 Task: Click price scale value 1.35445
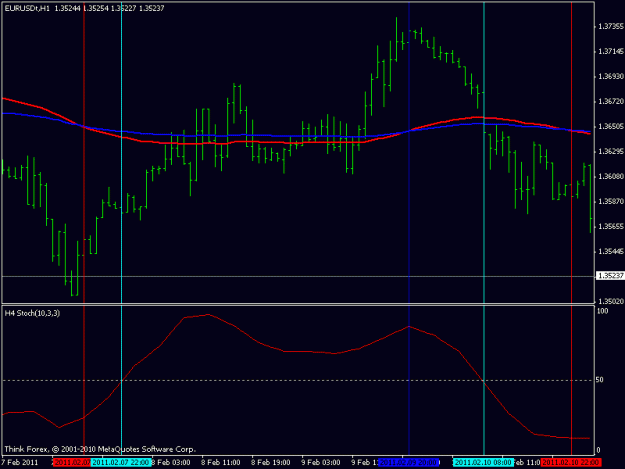click(x=611, y=252)
